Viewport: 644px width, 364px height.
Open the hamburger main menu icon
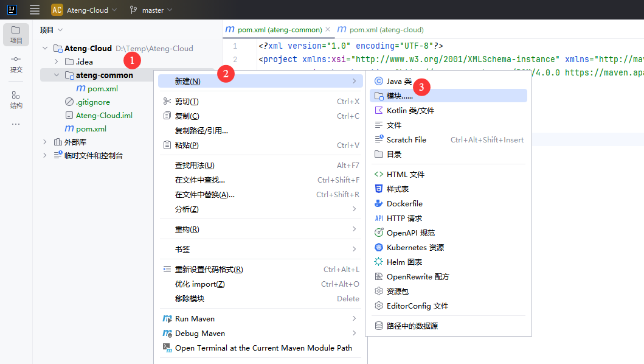pos(35,10)
